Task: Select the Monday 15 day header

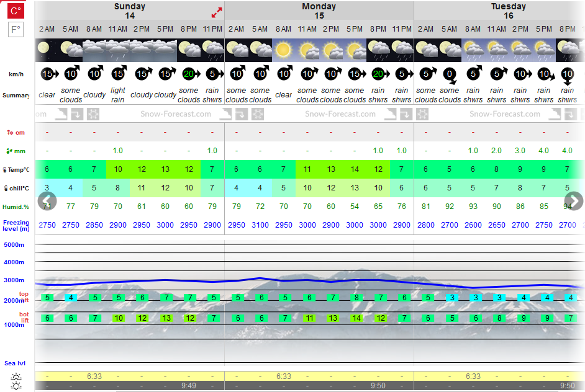Action: 319,11
